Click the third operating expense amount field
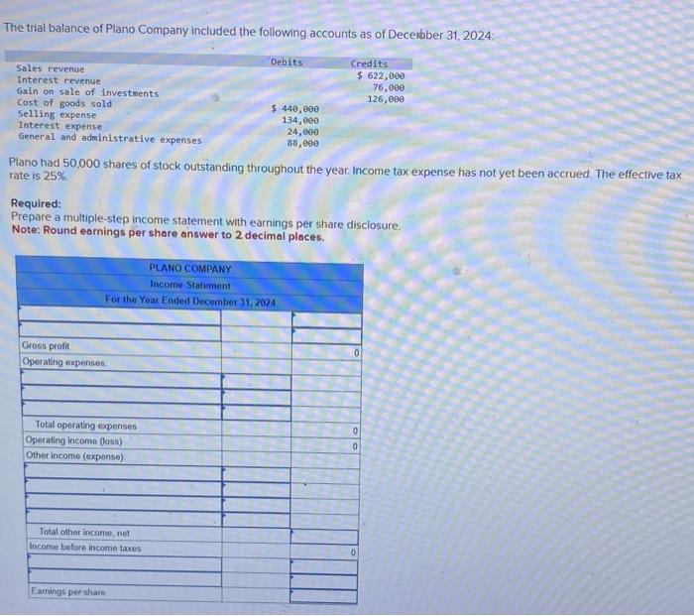Image resolution: width=694 pixels, height=616 pixels. [x=257, y=414]
